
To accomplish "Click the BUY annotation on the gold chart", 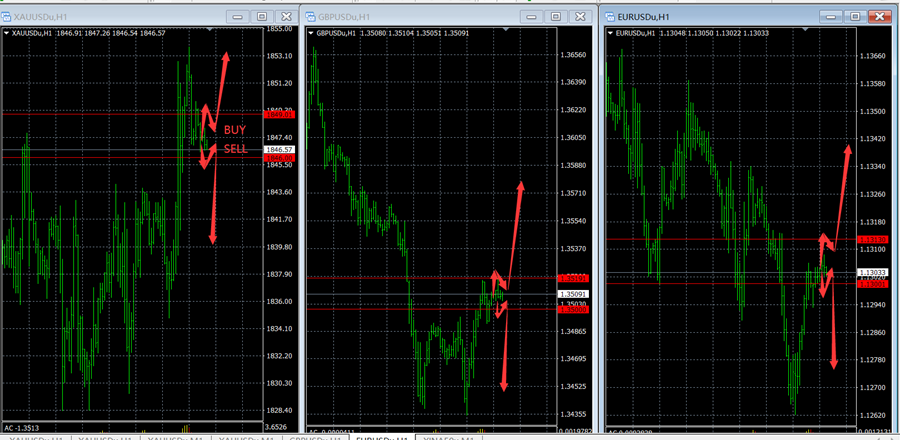I will pos(234,130).
